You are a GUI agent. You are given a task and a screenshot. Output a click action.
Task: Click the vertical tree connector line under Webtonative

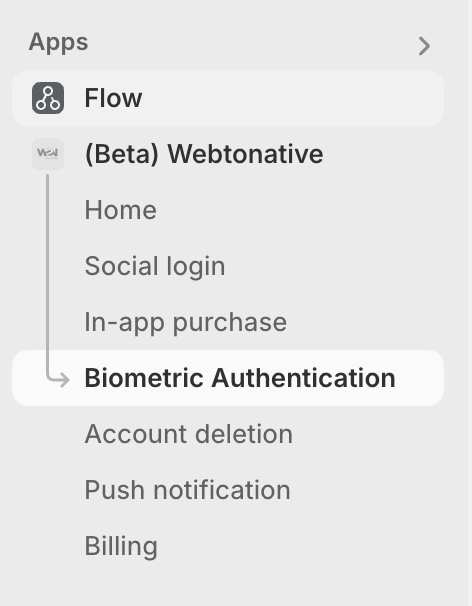48,271
